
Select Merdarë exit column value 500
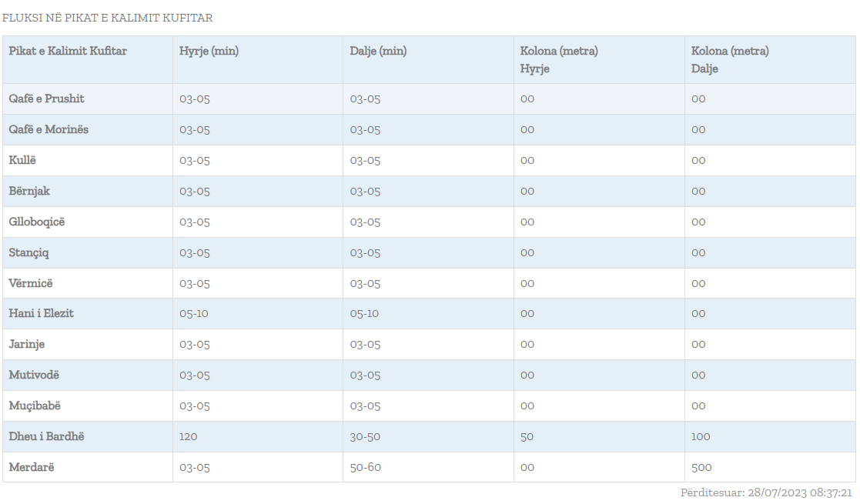pos(701,467)
